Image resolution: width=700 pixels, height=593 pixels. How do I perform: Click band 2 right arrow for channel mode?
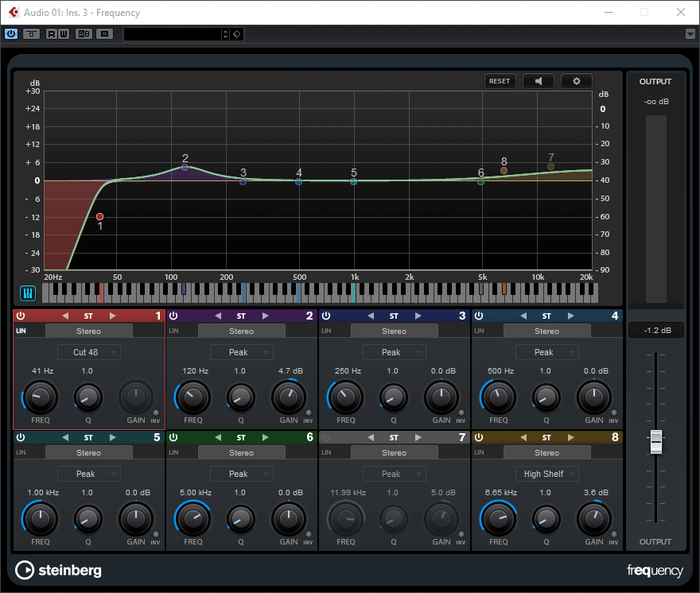click(265, 316)
